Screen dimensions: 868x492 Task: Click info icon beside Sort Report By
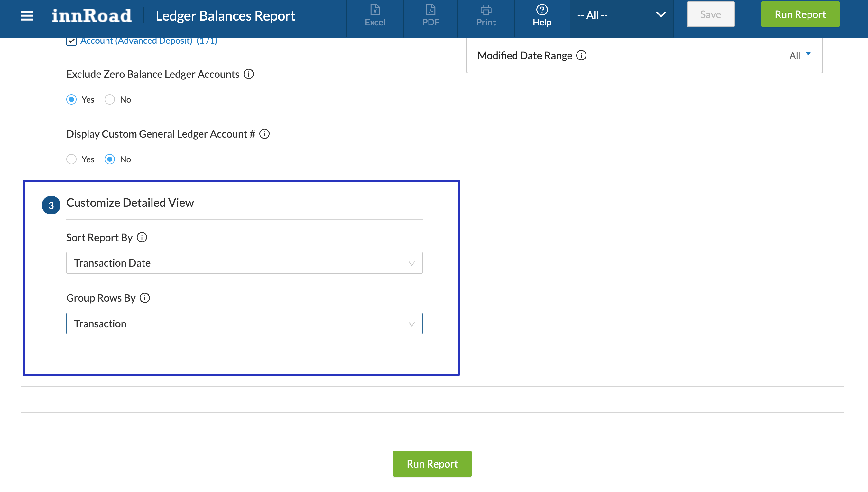click(x=142, y=238)
